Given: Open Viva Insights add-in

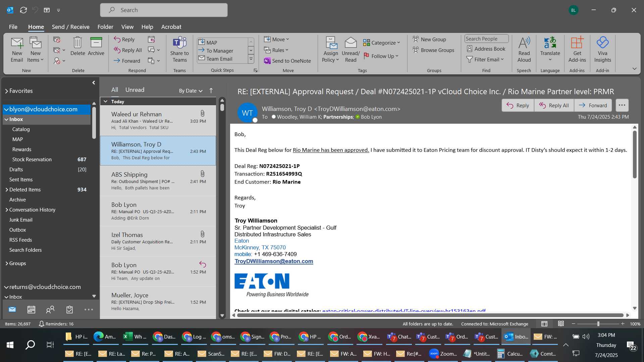Looking at the screenshot, I should pos(602,50).
